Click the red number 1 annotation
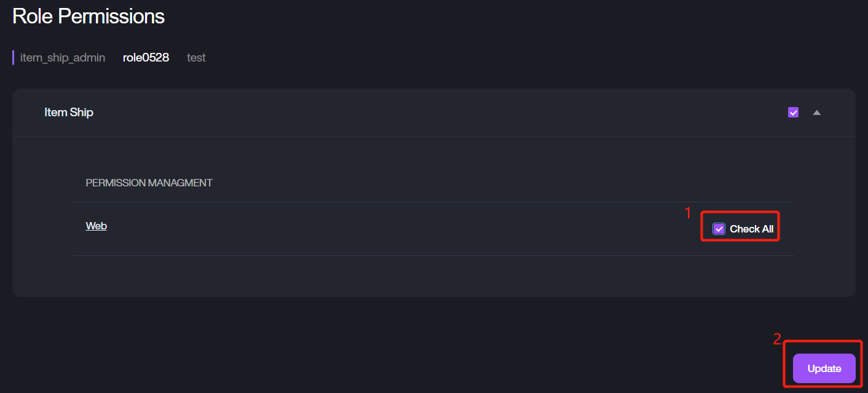Screen dimensions: 868x393 click(x=688, y=213)
